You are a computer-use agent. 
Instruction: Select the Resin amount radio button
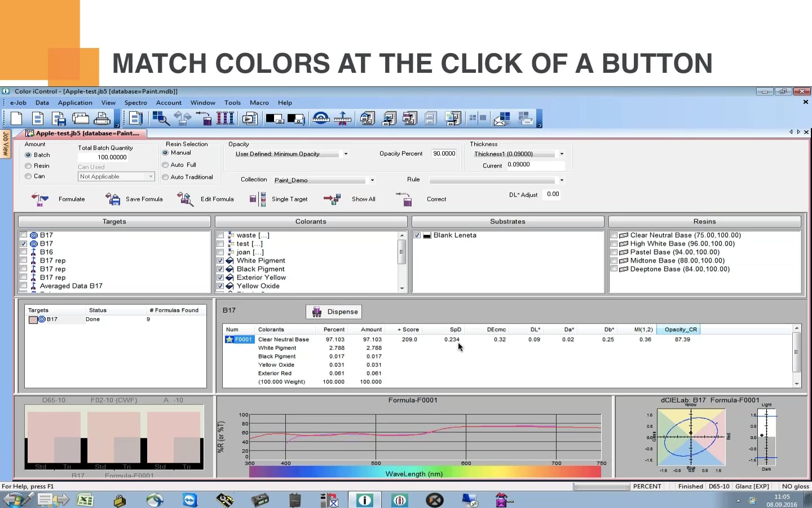click(28, 166)
